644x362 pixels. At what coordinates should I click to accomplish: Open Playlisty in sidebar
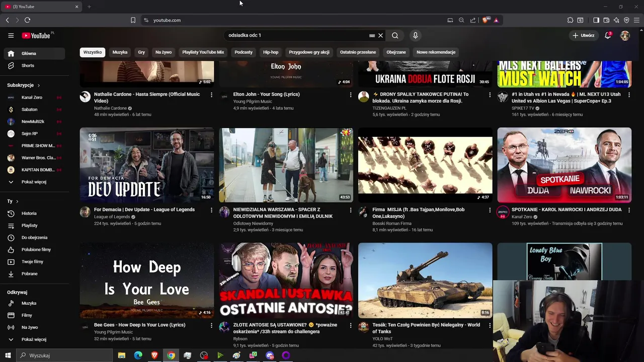[34, 225]
